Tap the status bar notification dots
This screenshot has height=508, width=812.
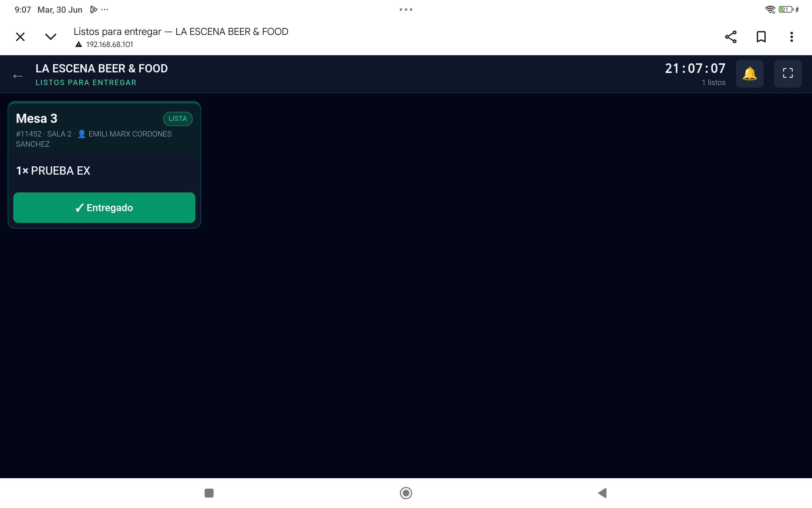click(105, 10)
